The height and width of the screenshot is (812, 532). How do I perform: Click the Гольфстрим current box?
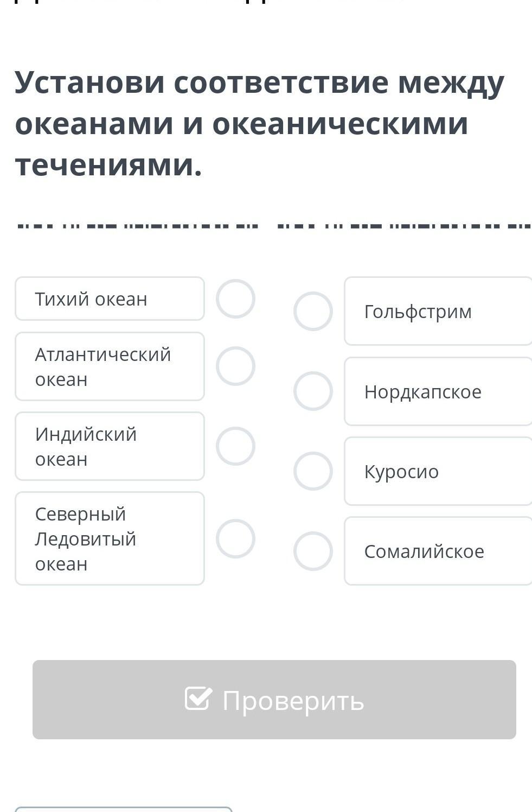pyautogui.click(x=438, y=311)
